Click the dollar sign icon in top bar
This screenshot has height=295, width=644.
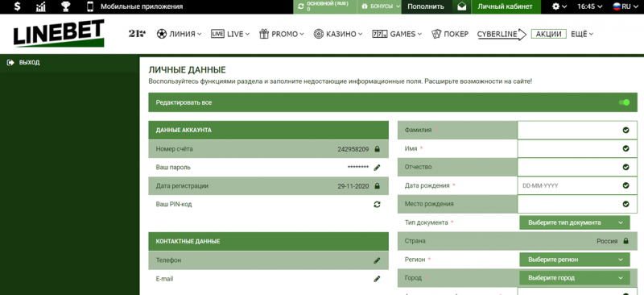click(x=17, y=6)
